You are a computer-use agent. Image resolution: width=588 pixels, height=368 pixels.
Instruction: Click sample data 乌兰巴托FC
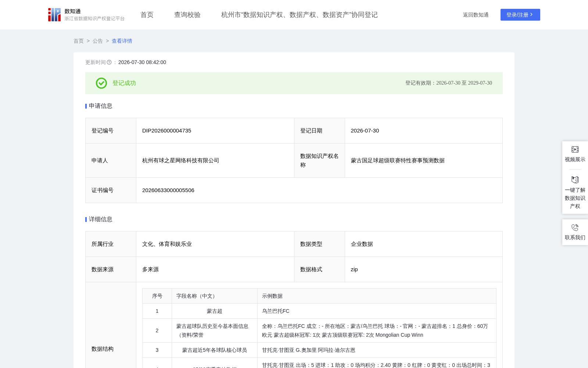click(x=276, y=311)
